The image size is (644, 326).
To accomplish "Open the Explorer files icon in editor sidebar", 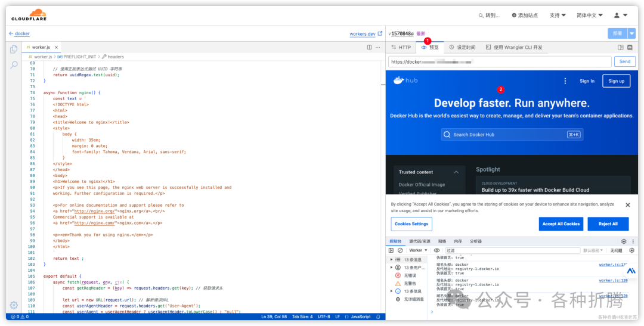I will [14, 49].
